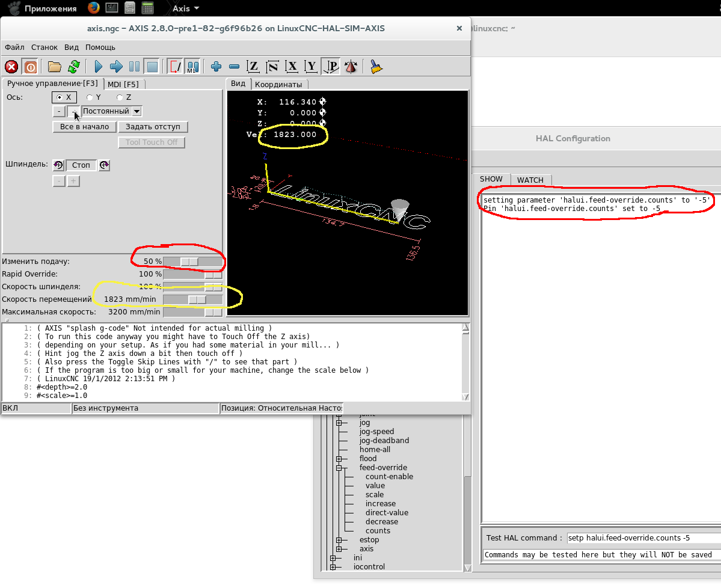The image size is (721, 588).
Task: Open the Постоянный jog increment dropdown
Action: [137, 111]
